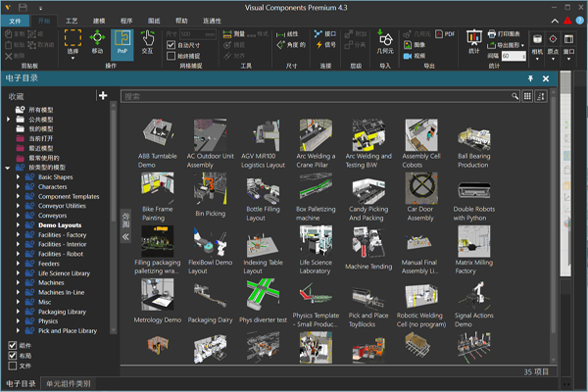588x392 pixels.
Task: Show 信号 signals lightning icon
Action: coord(325,45)
